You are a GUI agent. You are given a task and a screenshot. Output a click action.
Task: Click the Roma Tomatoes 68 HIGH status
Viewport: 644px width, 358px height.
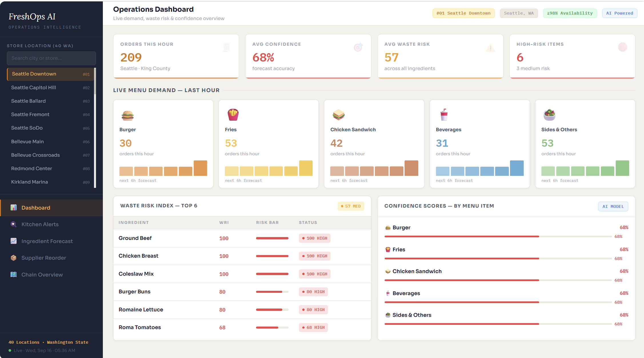313,327
